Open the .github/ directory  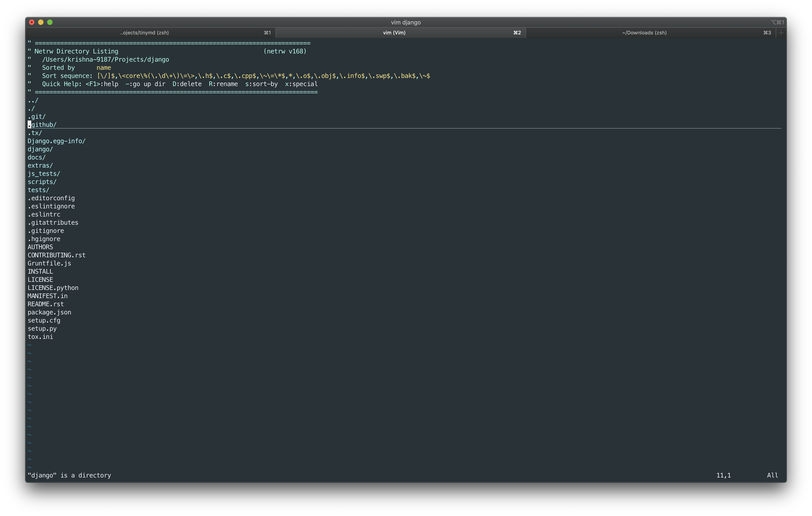[42, 125]
